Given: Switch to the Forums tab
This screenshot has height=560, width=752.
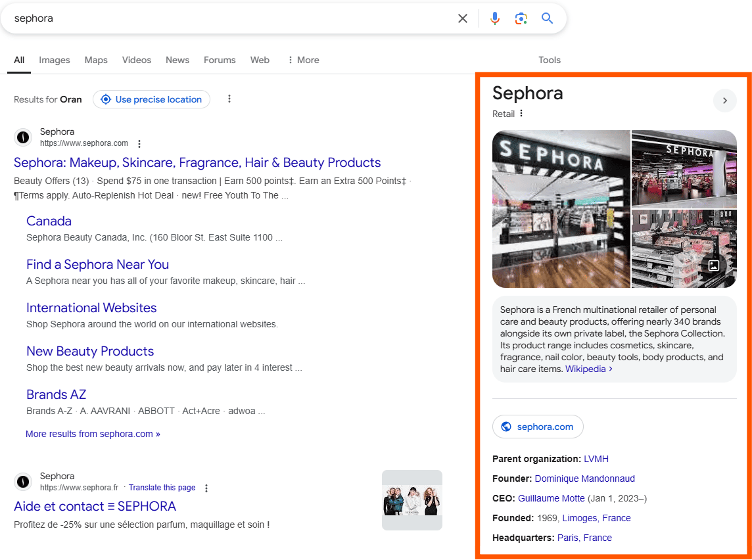Looking at the screenshot, I should coord(220,60).
